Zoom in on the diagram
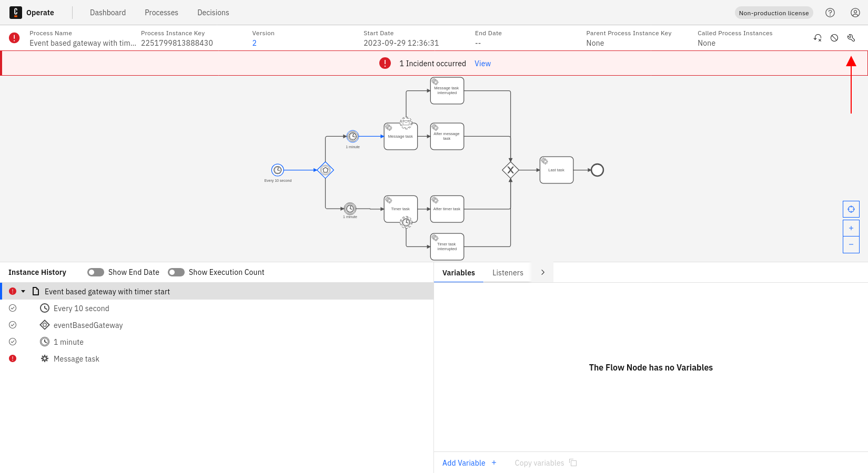The image size is (868, 473). 851,228
